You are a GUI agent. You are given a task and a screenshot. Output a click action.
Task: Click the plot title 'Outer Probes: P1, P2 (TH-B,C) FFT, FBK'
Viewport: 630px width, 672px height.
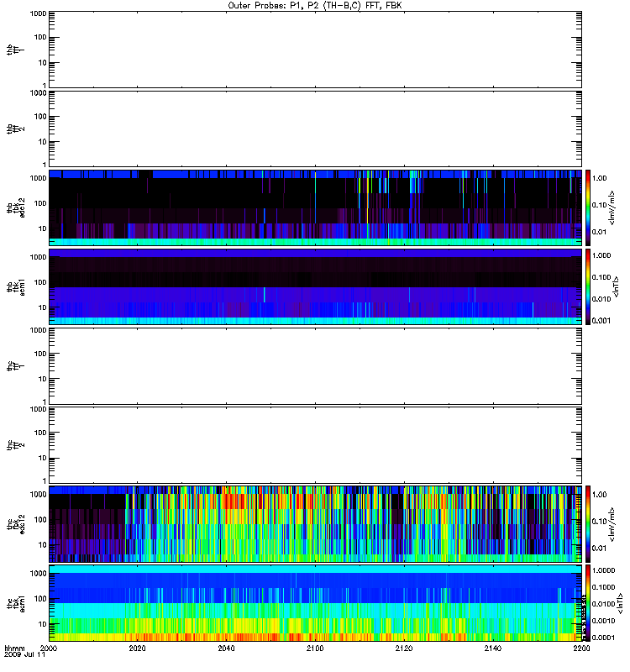(315, 6)
